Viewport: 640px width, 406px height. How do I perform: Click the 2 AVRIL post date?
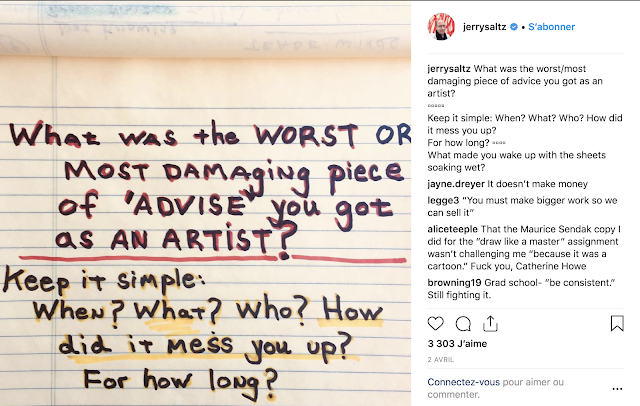[x=440, y=359]
